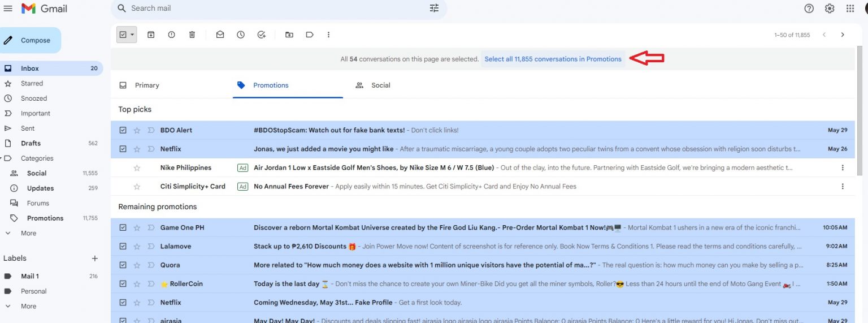Image resolution: width=868 pixels, height=323 pixels.
Task: Uncheck the Game One PH email checkbox
Action: coord(123,227)
